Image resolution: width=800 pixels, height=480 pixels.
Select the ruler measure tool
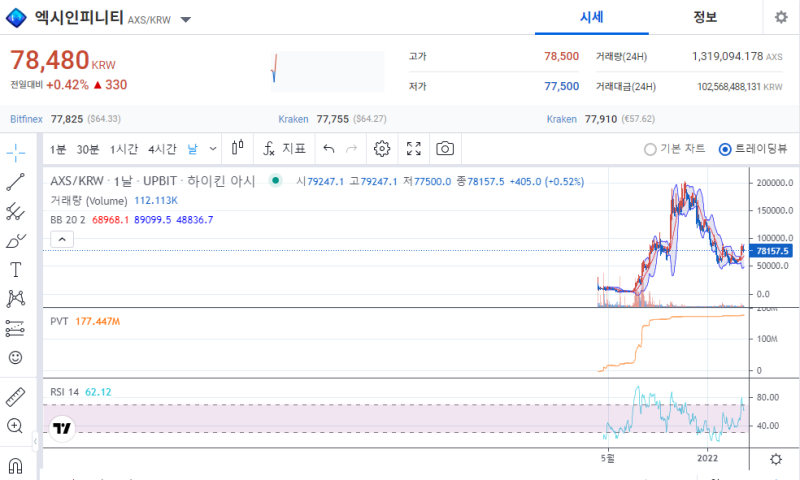[x=15, y=397]
